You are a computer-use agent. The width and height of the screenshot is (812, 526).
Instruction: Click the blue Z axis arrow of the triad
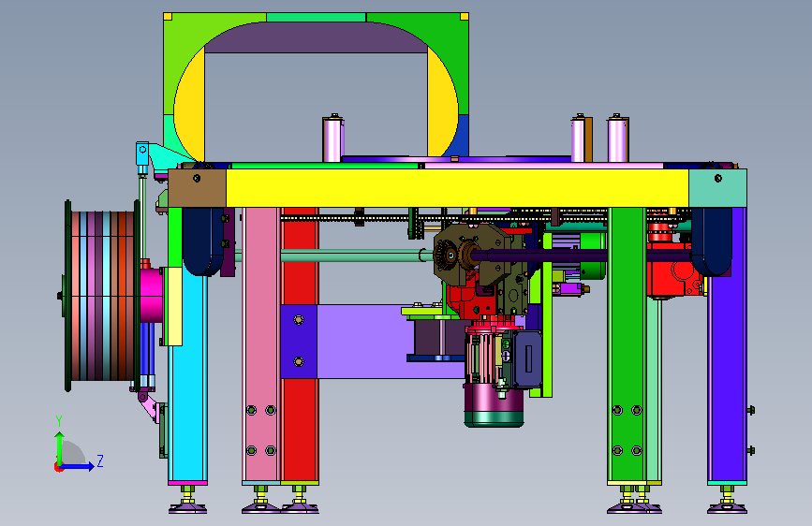[79, 466]
